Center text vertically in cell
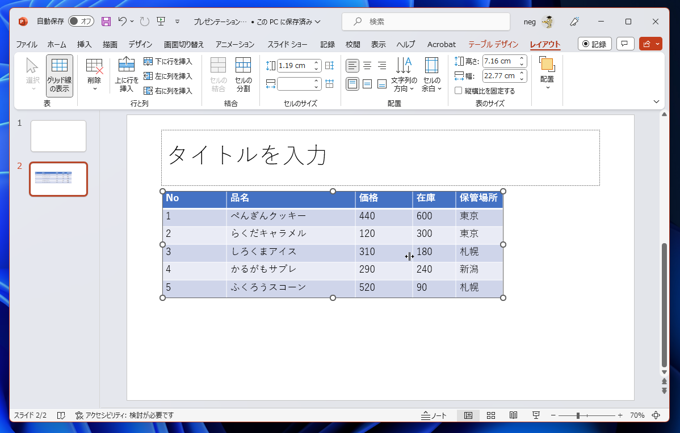680x433 pixels. [367, 84]
